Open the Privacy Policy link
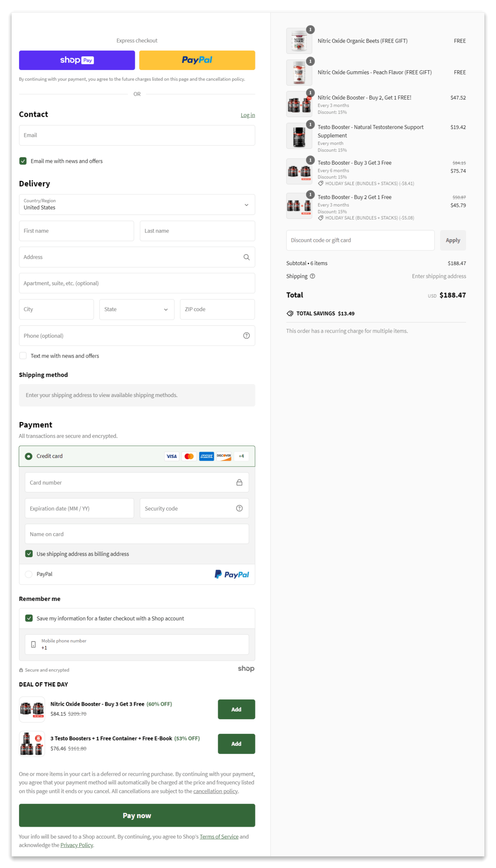Image resolution: width=496 pixels, height=868 pixels. click(77, 845)
